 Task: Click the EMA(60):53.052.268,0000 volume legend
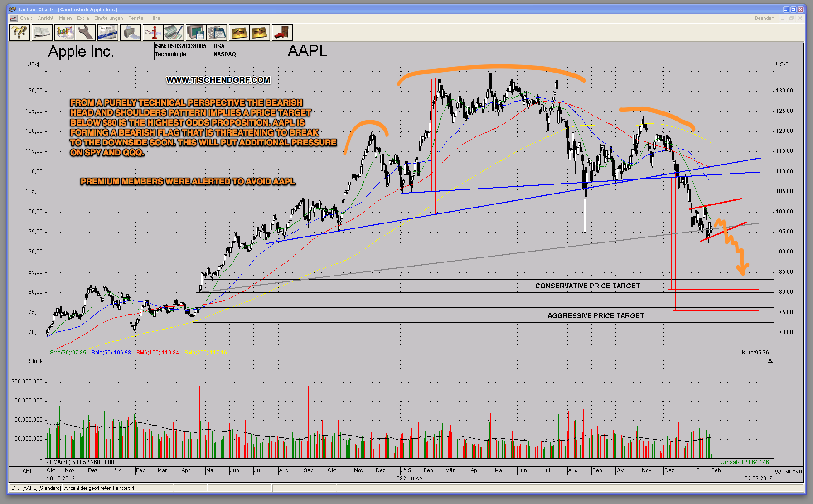[82, 462]
